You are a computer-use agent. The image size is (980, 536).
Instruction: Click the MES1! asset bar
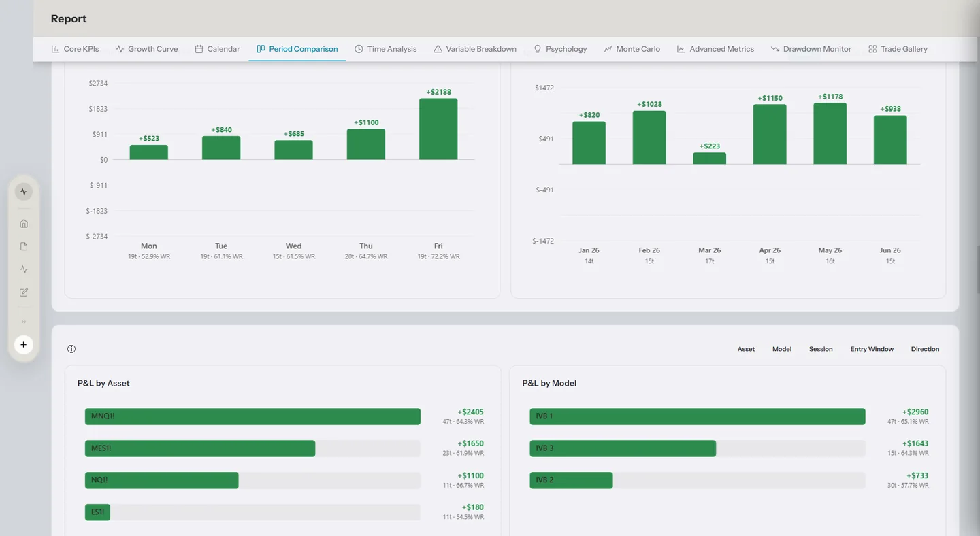click(x=200, y=448)
